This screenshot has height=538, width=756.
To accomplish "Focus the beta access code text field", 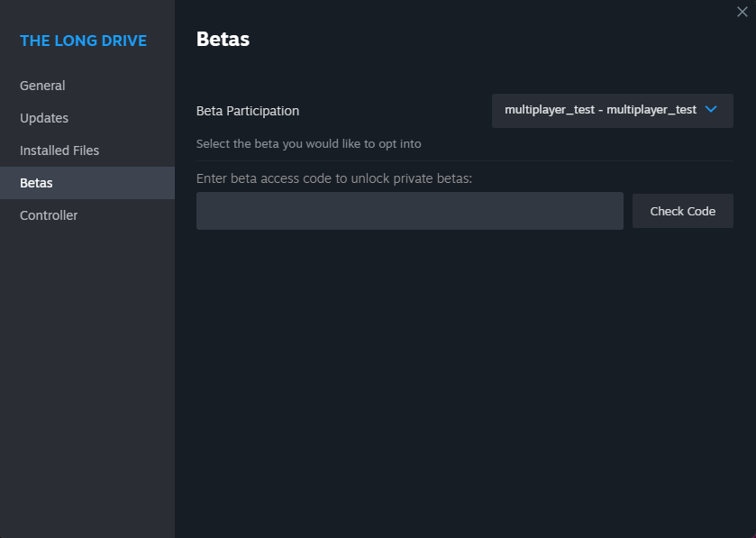I will 410,211.
